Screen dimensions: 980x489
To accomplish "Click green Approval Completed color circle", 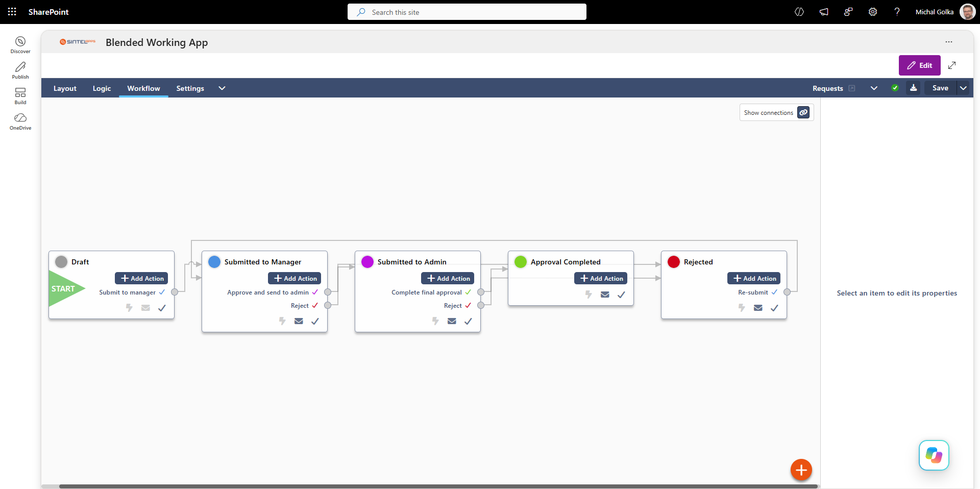I will [x=521, y=262].
